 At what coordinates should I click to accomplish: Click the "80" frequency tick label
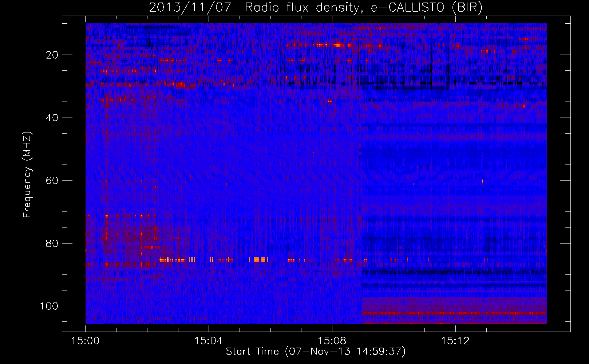pos(52,244)
